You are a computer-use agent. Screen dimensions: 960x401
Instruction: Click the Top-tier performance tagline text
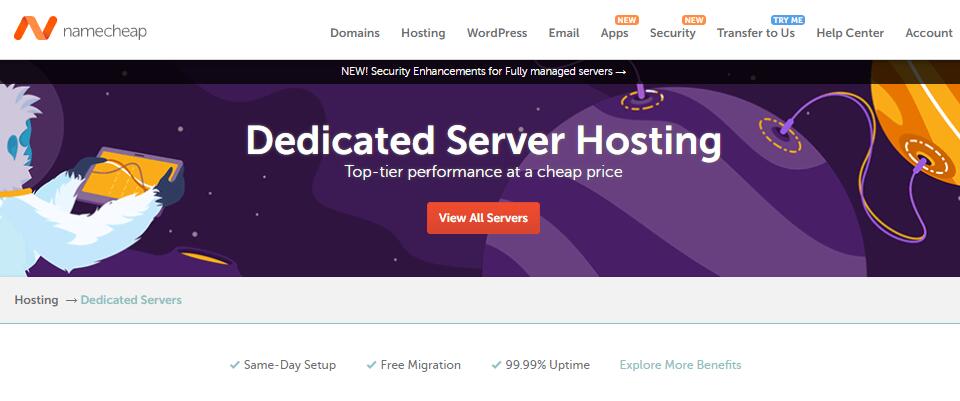tap(483, 171)
